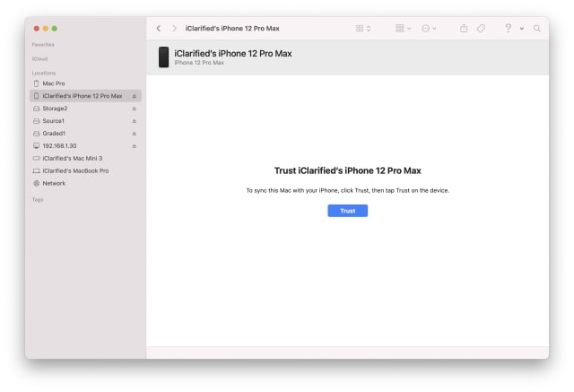Eject the Graded1 volume
Image resolution: width=574 pixels, height=392 pixels.
(135, 133)
